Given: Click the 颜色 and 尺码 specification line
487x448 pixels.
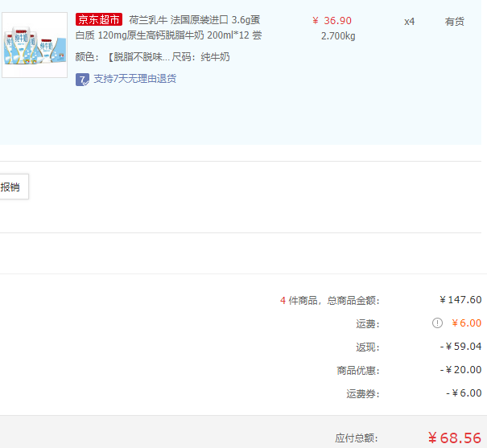Looking at the screenshot, I should [x=152, y=57].
